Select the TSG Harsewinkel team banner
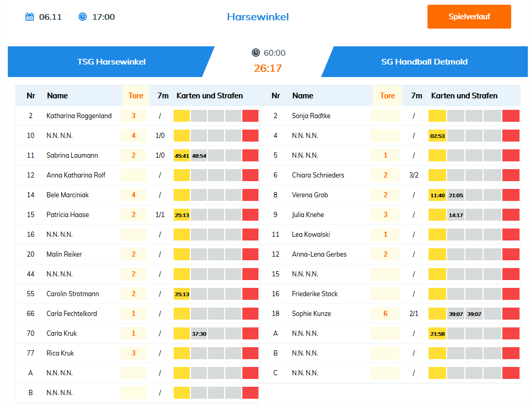Image resolution: width=532 pixels, height=406 pixels. coord(111,61)
